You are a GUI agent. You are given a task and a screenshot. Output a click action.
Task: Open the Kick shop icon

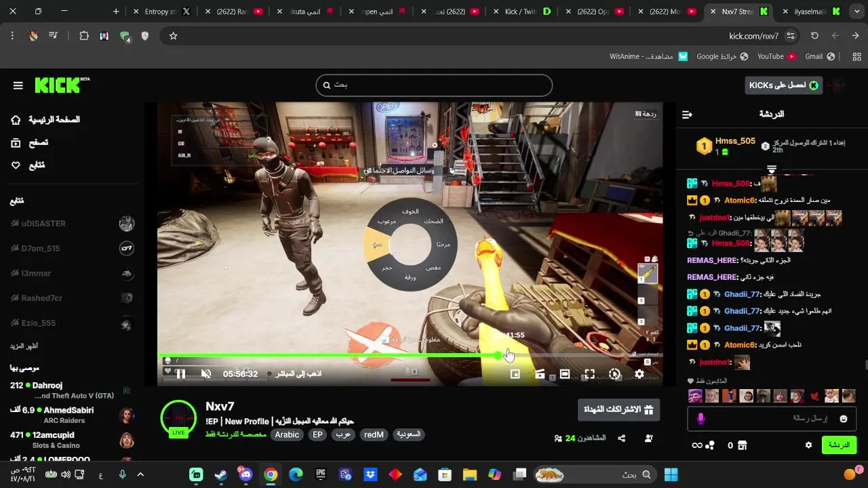(x=743, y=445)
